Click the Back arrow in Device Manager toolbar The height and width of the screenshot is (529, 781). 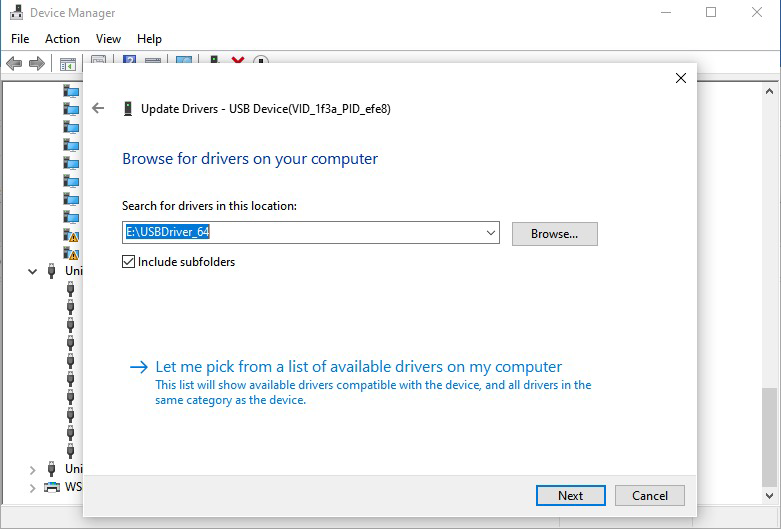(x=14, y=64)
